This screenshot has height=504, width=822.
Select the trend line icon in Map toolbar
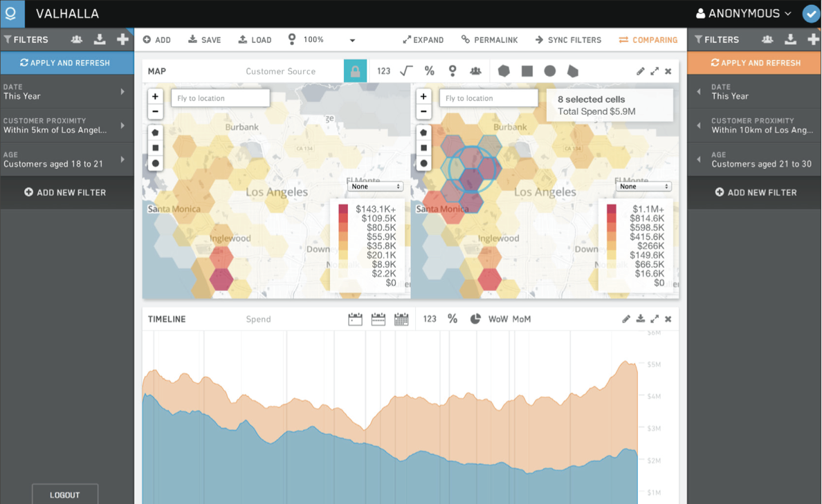[406, 71]
